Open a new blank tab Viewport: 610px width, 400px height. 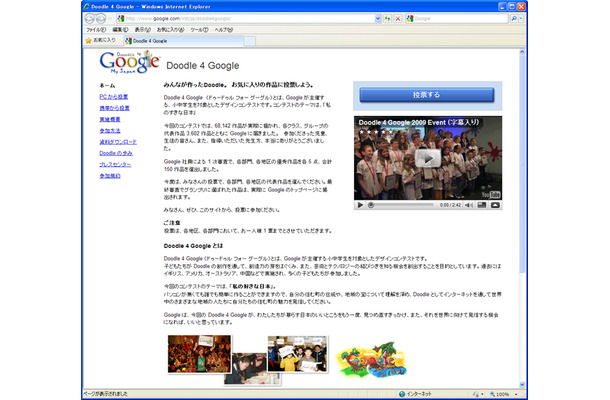point(249,40)
